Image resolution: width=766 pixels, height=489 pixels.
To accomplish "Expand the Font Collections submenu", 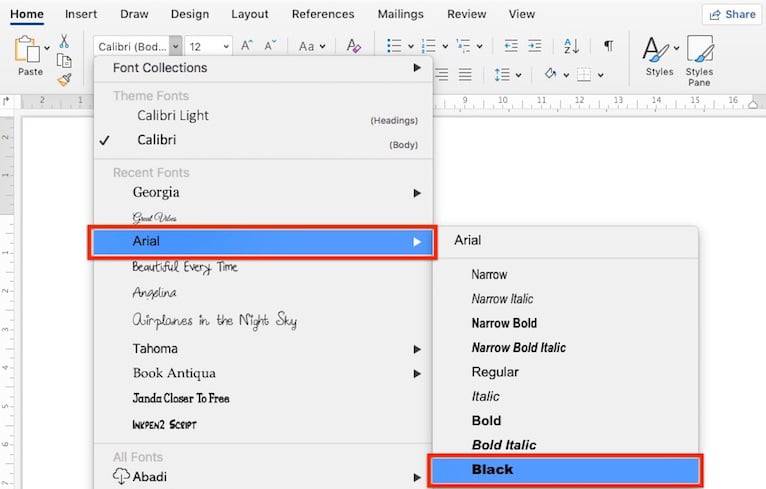I will pyautogui.click(x=263, y=68).
